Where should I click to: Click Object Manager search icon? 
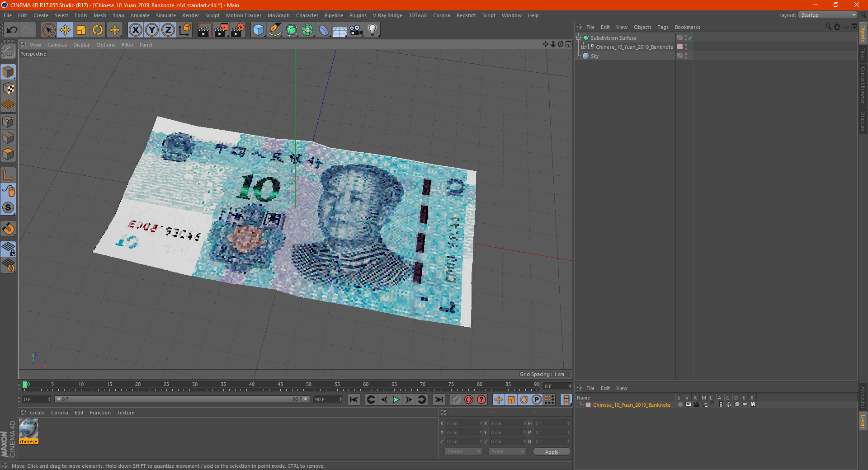[829, 27]
